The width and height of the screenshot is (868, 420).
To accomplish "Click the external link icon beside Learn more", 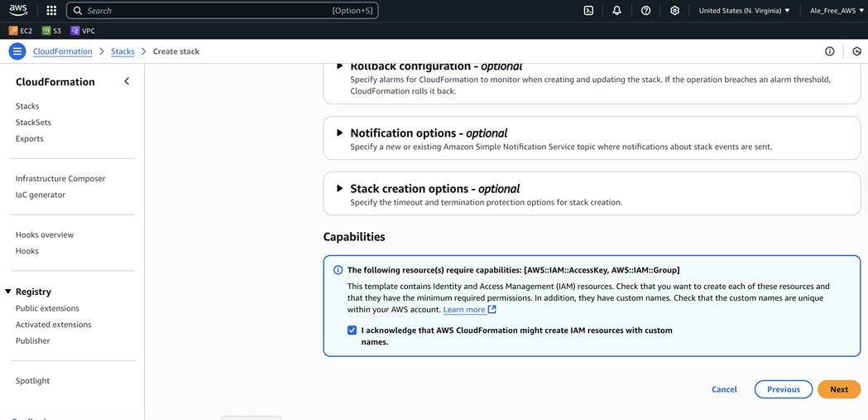I will (x=492, y=309).
